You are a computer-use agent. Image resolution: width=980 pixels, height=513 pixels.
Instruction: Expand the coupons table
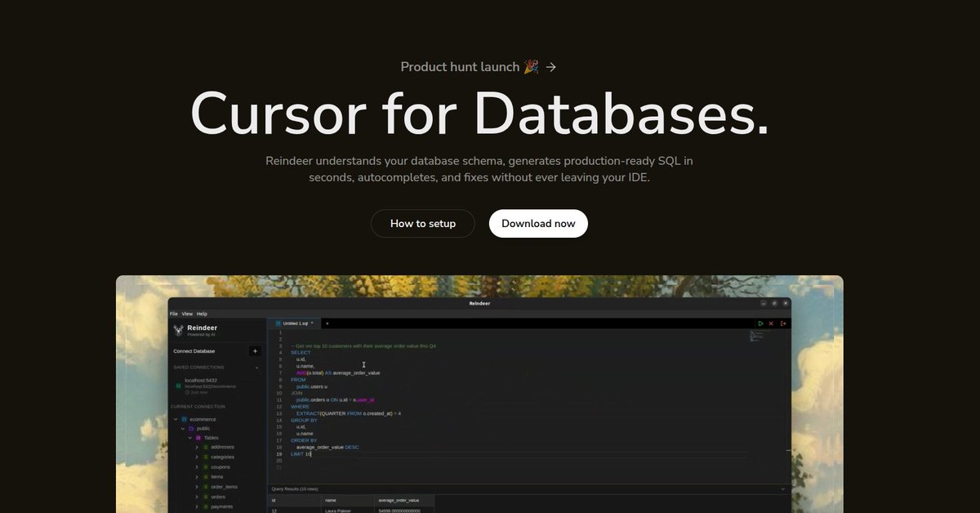click(197, 467)
